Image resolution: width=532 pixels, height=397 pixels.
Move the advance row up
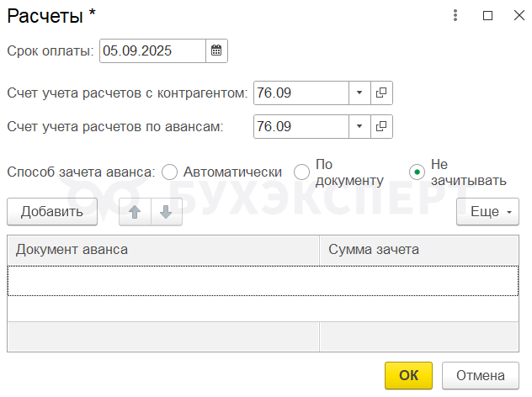(135, 212)
